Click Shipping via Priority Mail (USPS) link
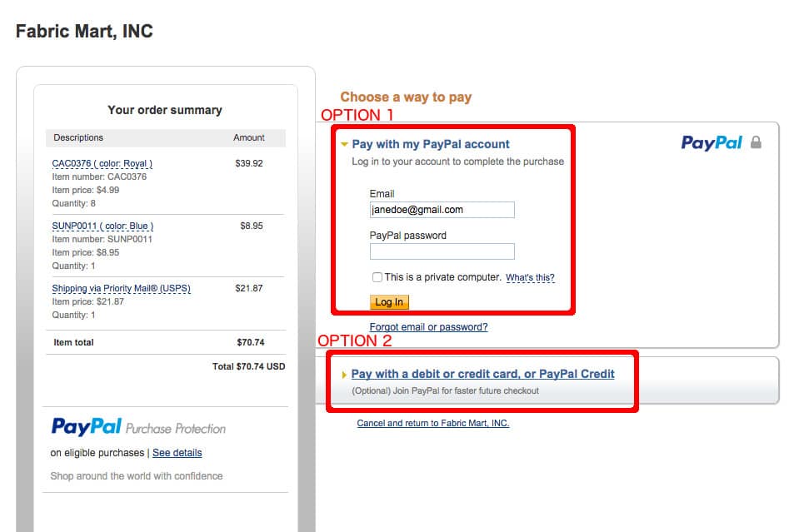This screenshot has width=804, height=532. (121, 289)
